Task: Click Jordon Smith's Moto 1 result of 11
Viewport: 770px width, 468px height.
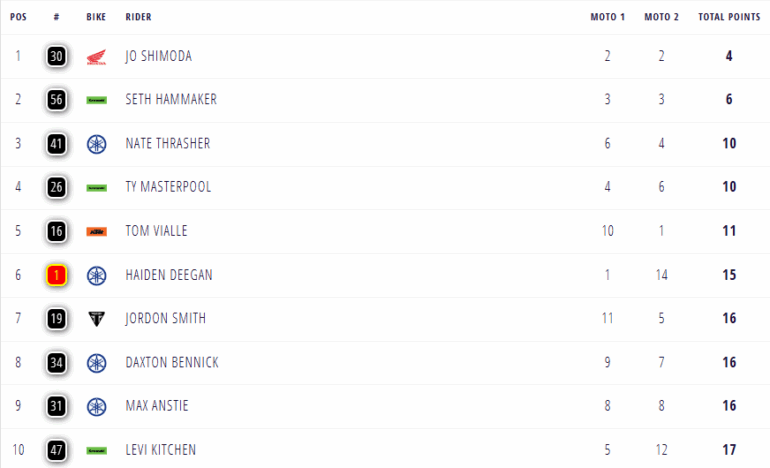Action: point(607,319)
